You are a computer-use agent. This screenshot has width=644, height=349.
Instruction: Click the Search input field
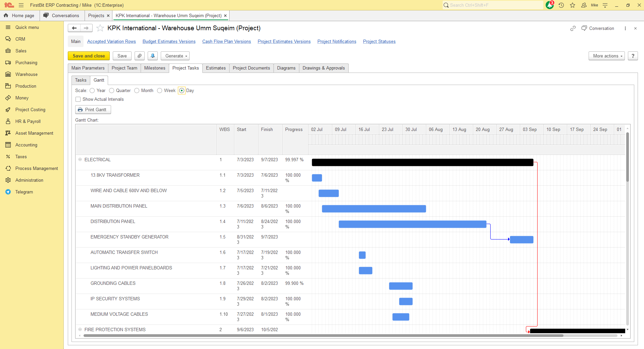[x=493, y=5]
